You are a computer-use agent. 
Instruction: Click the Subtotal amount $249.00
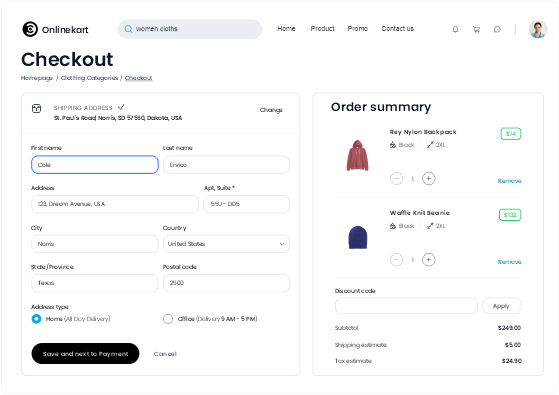click(509, 328)
